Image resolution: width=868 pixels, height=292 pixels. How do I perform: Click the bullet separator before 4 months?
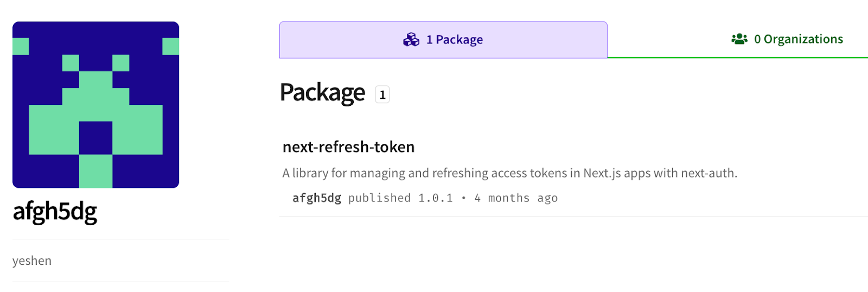tap(464, 198)
